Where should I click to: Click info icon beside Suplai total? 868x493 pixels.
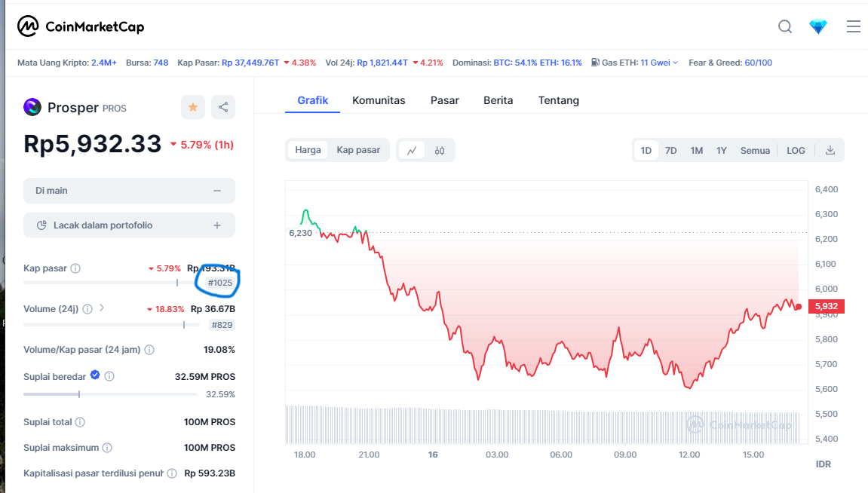click(x=80, y=422)
